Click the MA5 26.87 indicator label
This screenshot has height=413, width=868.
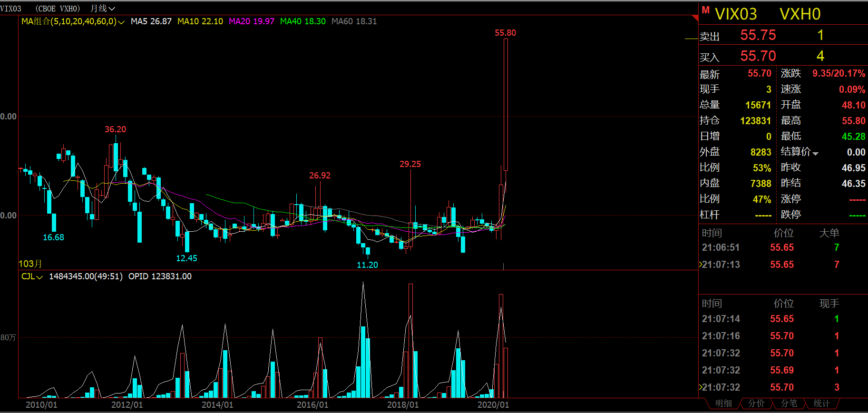pos(151,21)
